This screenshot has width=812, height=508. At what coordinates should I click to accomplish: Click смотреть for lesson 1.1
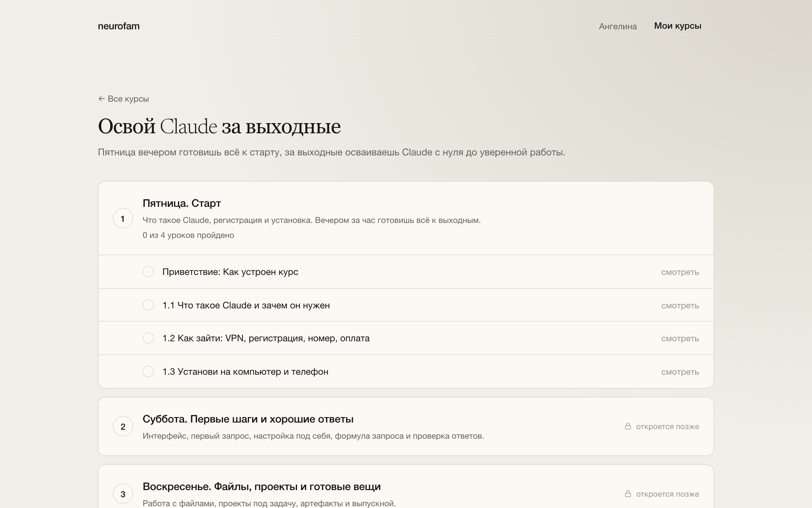[x=680, y=306]
